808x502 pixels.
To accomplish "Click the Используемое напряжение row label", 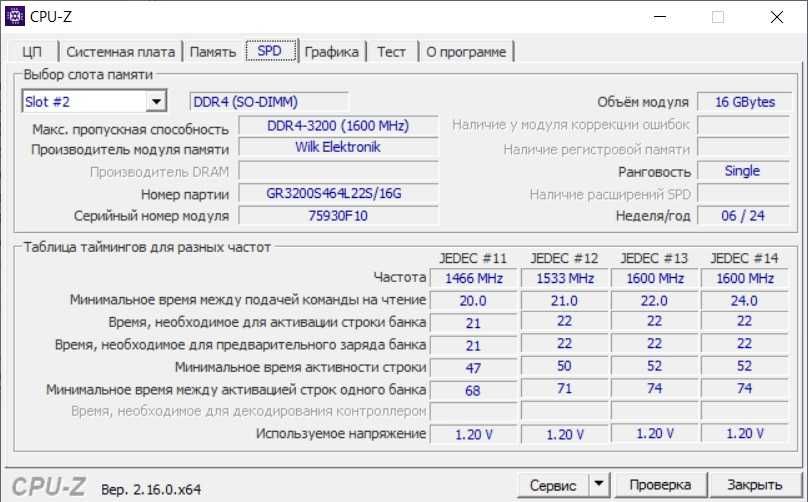I will [x=341, y=433].
